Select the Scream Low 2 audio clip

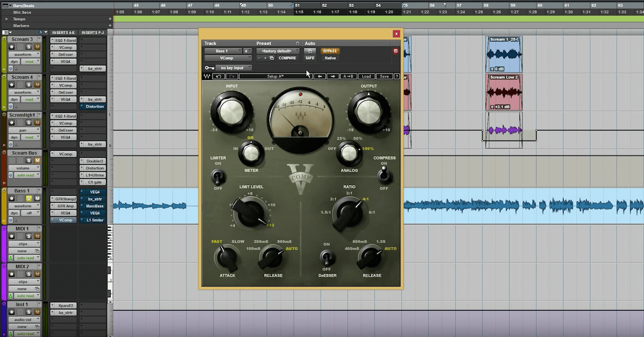(504, 92)
